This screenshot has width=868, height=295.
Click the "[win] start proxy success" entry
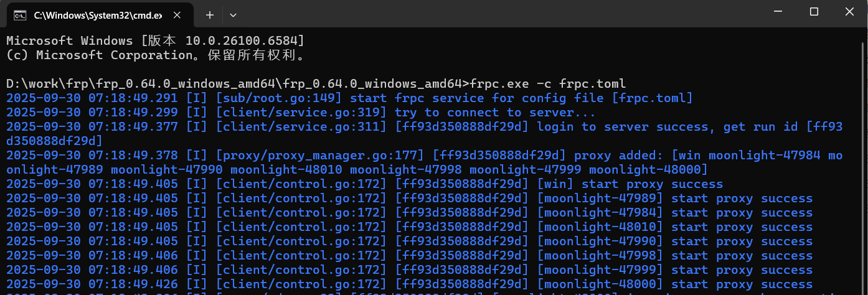tap(630, 184)
